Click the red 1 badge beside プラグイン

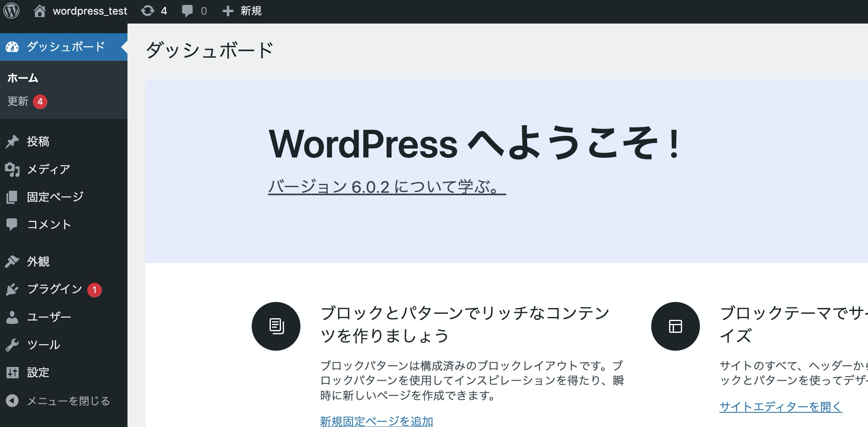click(95, 290)
